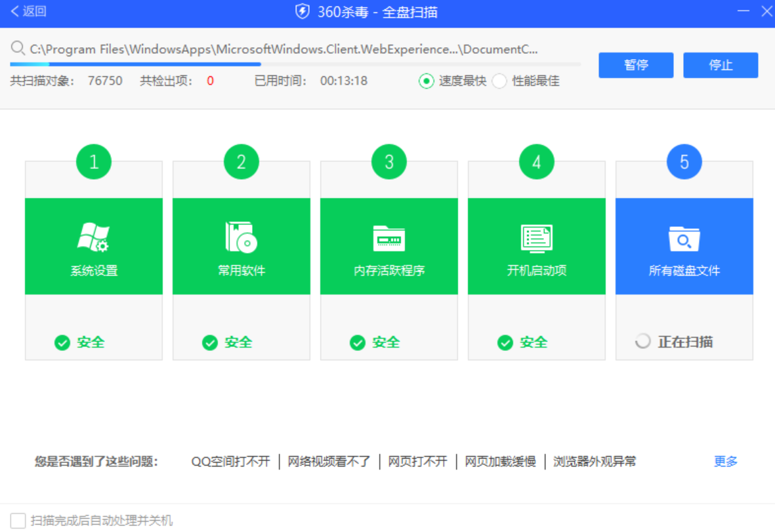This screenshot has width=775, height=532.
Task: Click the 开机启动项 monitor icon
Action: point(536,239)
